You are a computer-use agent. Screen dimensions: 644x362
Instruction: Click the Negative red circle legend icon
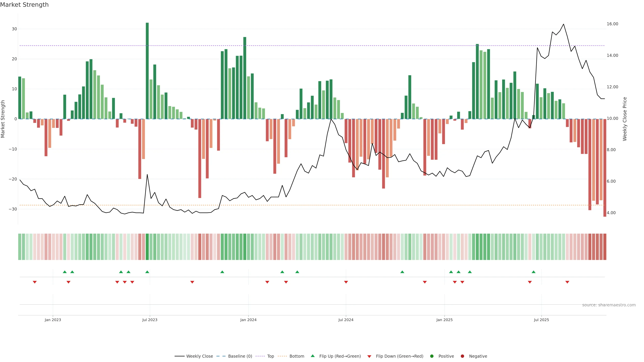(462, 356)
